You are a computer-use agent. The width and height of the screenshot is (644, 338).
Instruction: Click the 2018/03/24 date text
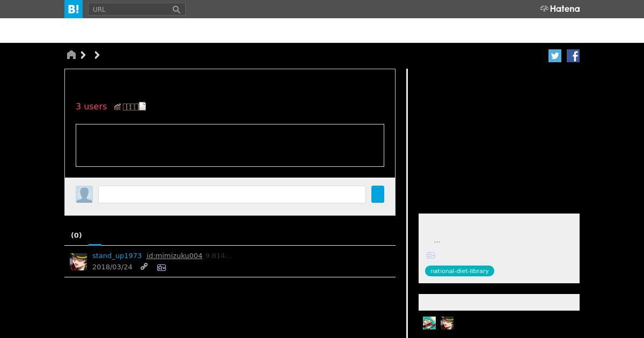click(x=112, y=267)
